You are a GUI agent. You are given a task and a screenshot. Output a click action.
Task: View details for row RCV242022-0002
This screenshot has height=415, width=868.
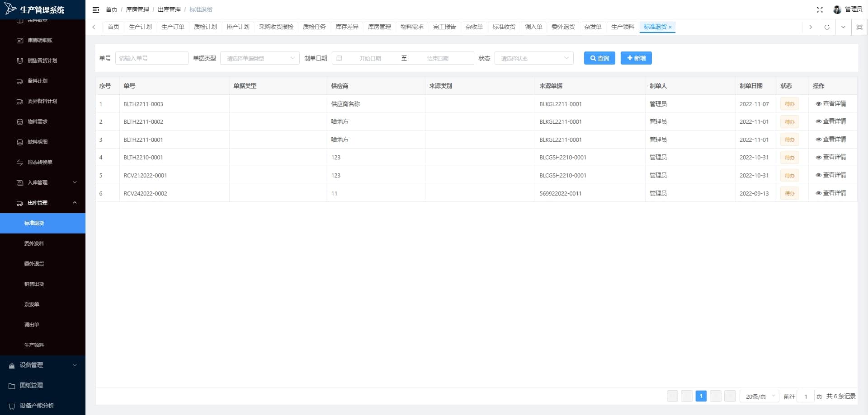pos(831,193)
